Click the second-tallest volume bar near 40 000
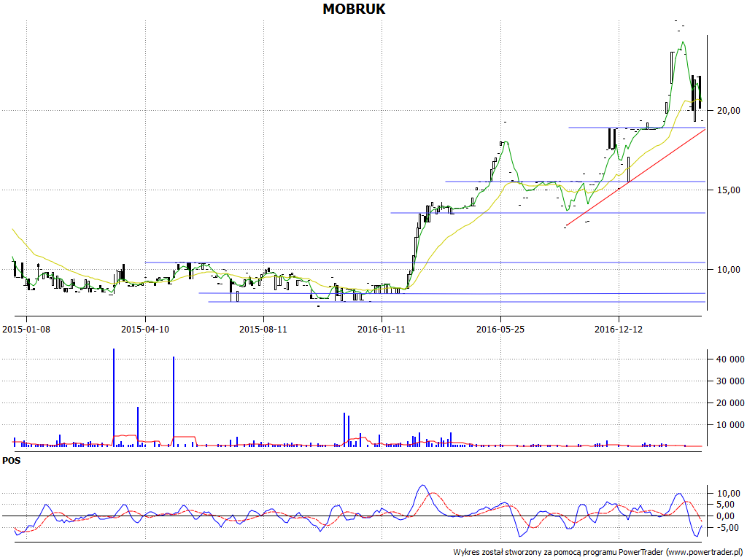The image size is (747, 560). click(174, 401)
